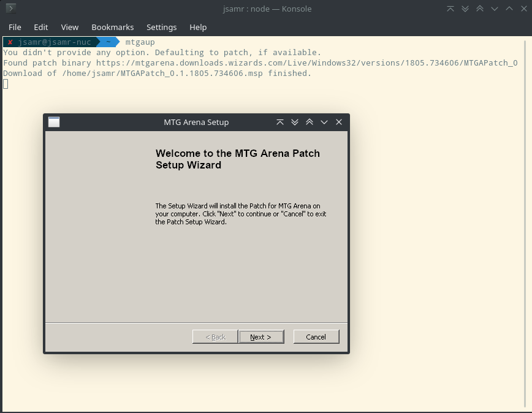Open the File menu in Konsole
The height and width of the screenshot is (413, 532).
(x=15, y=27)
